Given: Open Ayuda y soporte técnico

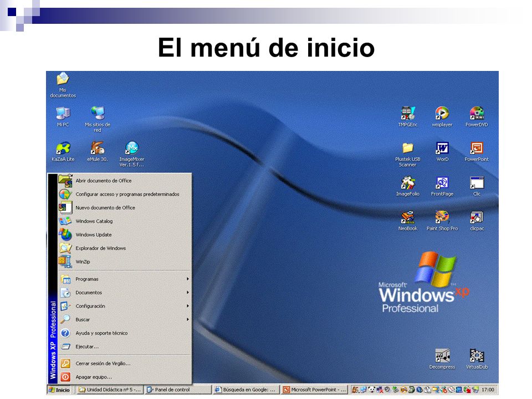Looking at the screenshot, I should (125, 333).
